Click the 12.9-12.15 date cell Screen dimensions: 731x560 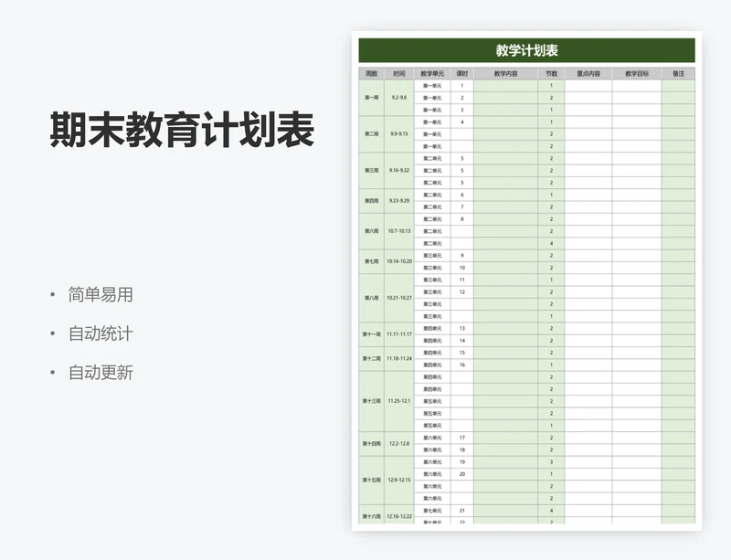[x=399, y=481]
